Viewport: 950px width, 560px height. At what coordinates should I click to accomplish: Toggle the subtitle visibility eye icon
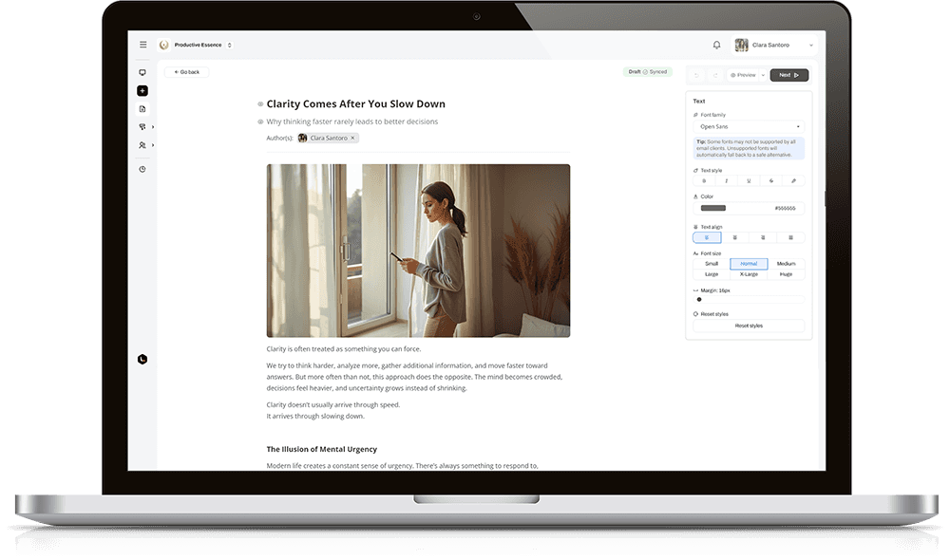(260, 121)
